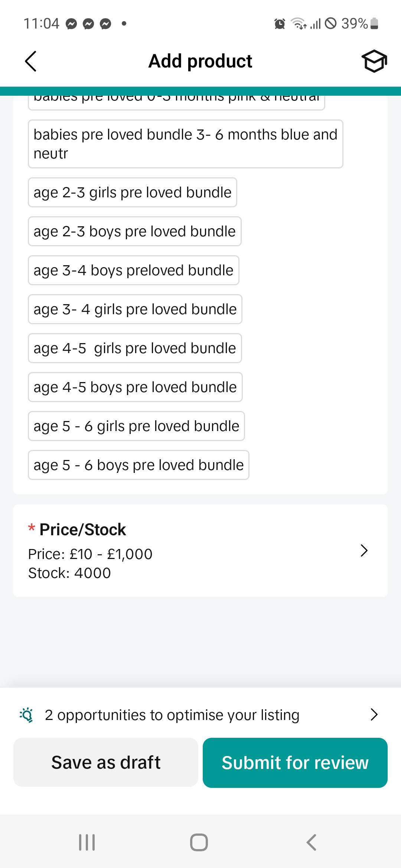Open Android recent apps button
Viewport: 401px width, 868px height.
(87, 842)
